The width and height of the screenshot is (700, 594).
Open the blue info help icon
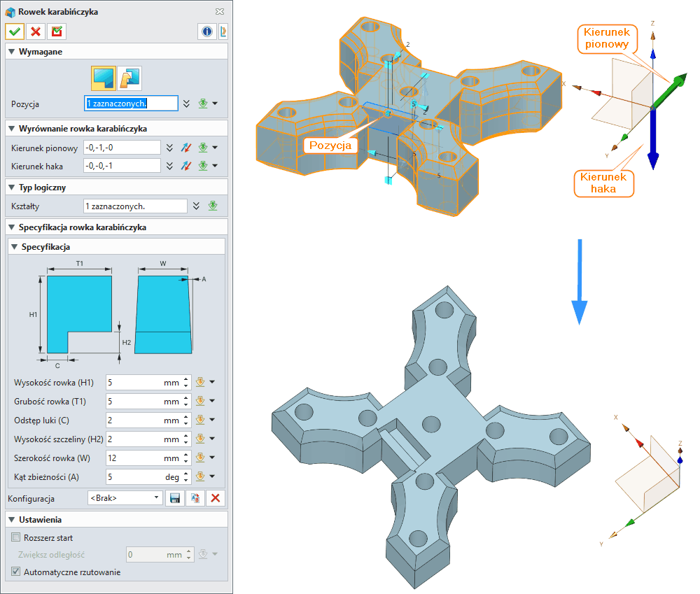(x=207, y=31)
